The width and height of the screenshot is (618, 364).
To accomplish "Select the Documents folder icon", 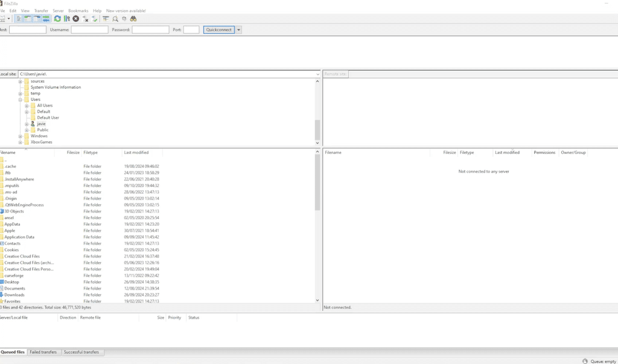I will [x=2, y=289].
